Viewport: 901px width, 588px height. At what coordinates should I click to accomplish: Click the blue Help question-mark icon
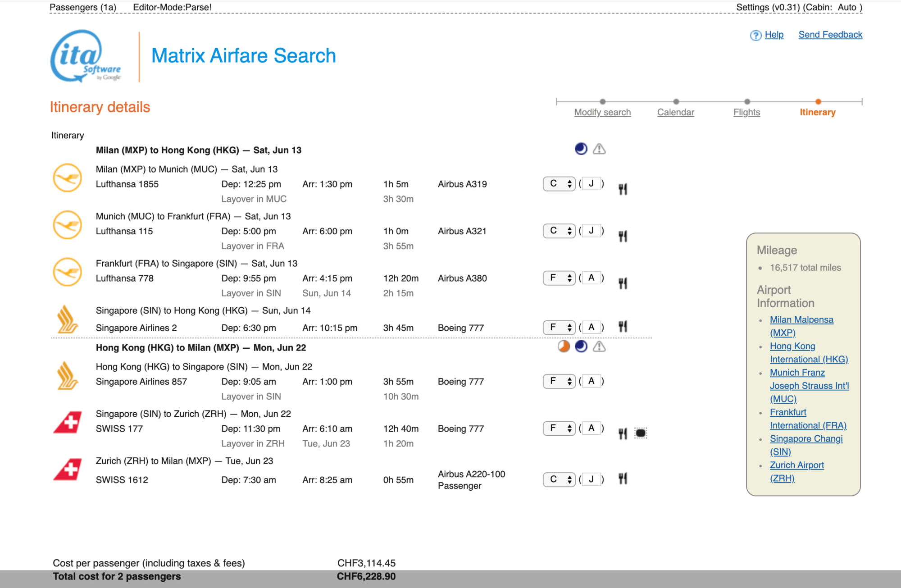pyautogui.click(x=755, y=35)
